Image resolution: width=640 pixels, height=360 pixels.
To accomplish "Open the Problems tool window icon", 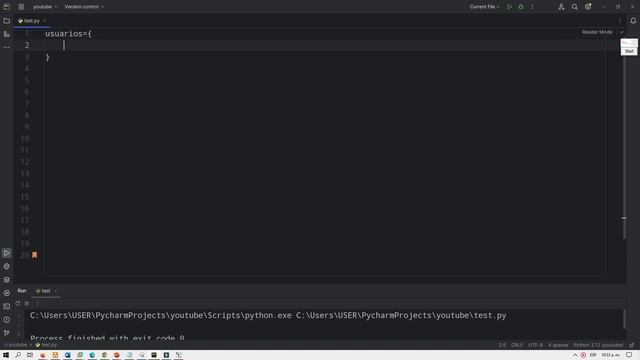I will pos(7,320).
